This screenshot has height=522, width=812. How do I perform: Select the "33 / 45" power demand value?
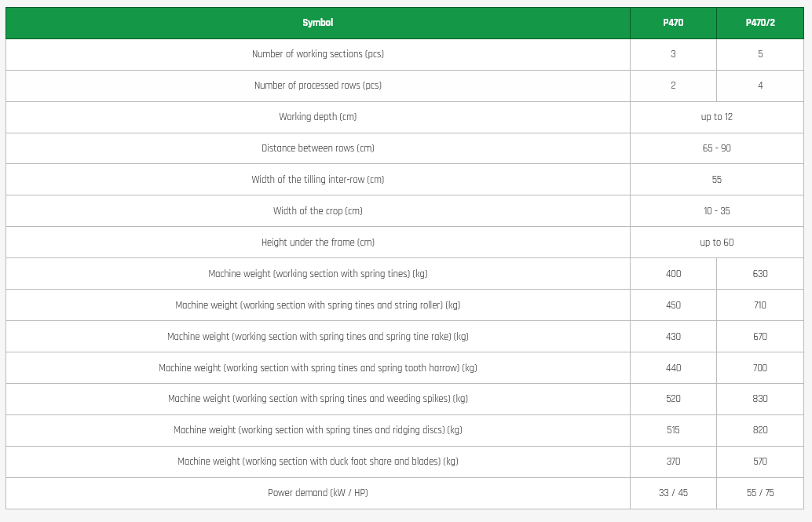pyautogui.click(x=673, y=493)
